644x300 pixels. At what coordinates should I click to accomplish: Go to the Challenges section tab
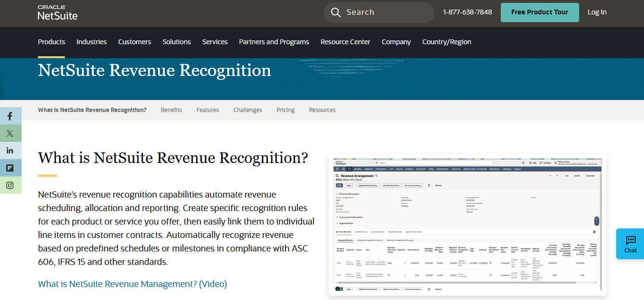(248, 110)
